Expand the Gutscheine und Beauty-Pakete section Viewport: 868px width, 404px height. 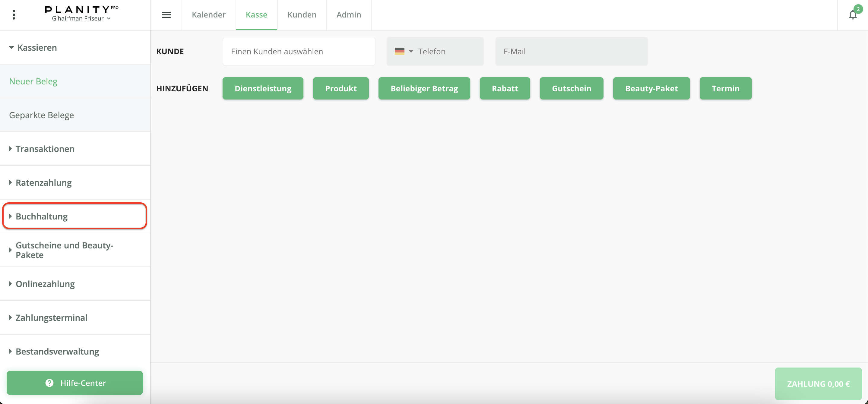point(64,250)
